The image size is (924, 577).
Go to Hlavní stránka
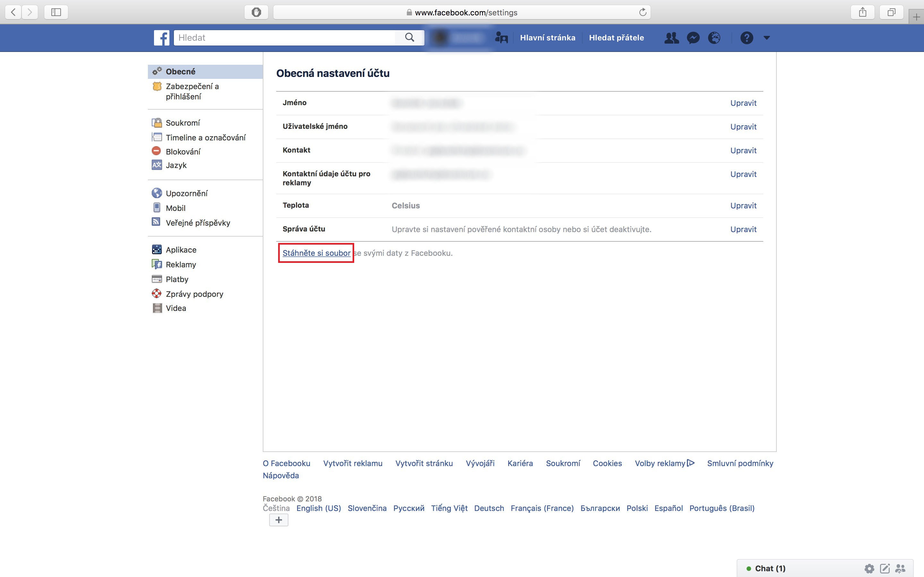coord(547,38)
